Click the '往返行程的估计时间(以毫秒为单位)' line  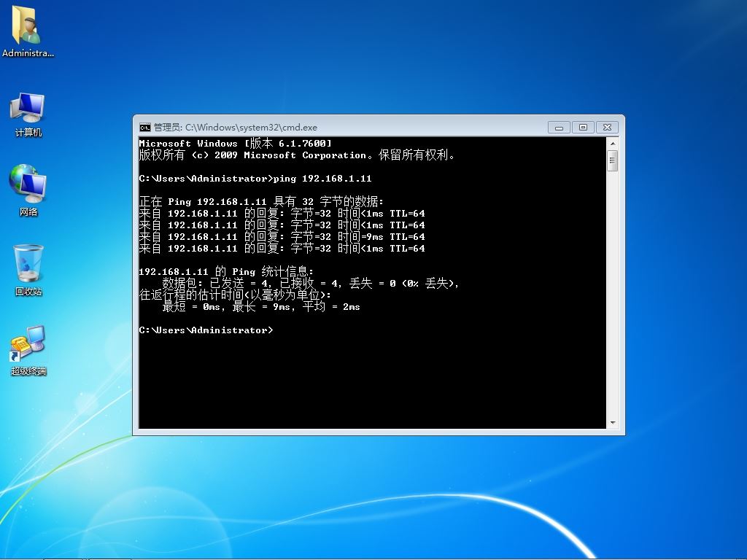(x=236, y=295)
